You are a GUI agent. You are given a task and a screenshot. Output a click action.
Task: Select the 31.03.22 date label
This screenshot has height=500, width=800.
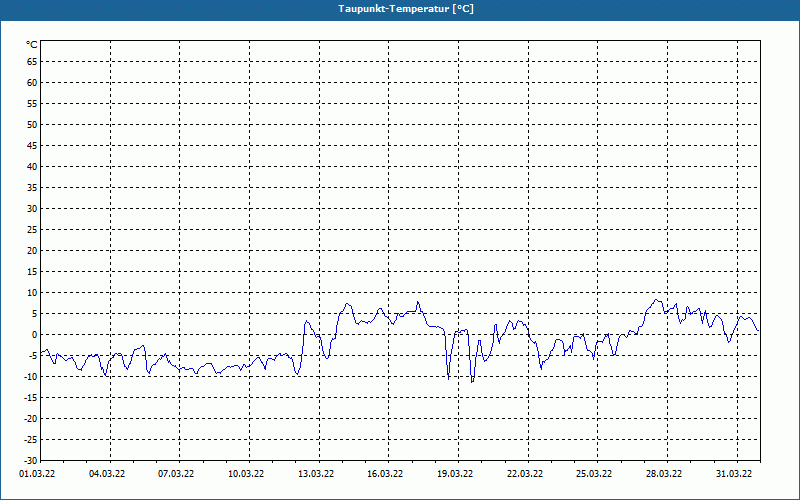pyautogui.click(x=734, y=474)
